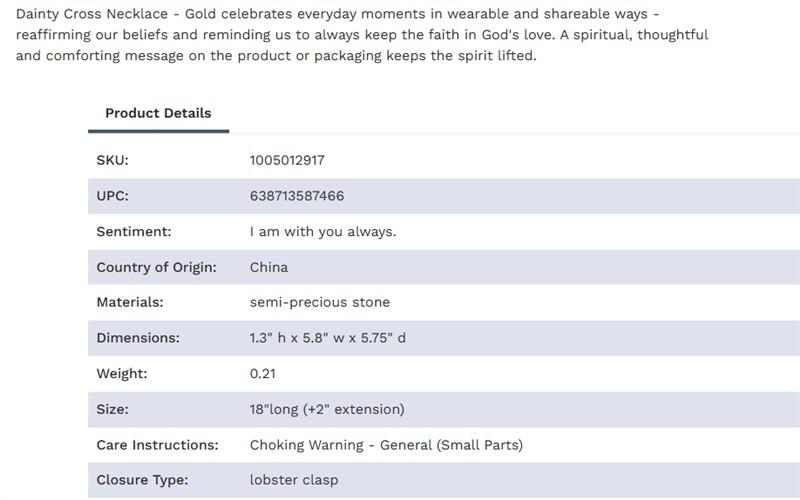Open the Product Details tab
This screenshot has height=500, width=800.
coord(158,113)
